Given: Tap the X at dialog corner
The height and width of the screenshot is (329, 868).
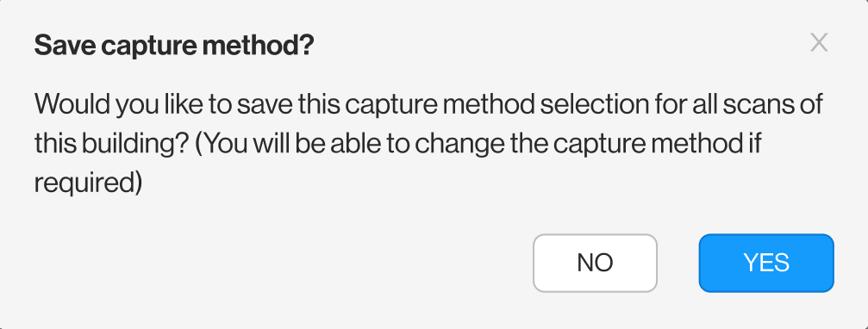Looking at the screenshot, I should [819, 42].
